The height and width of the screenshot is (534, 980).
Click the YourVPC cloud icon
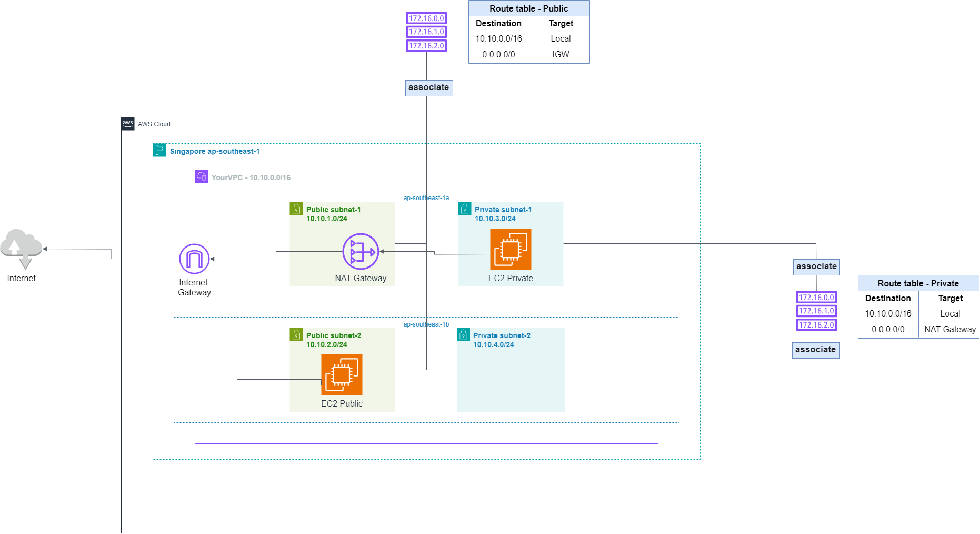click(x=202, y=176)
